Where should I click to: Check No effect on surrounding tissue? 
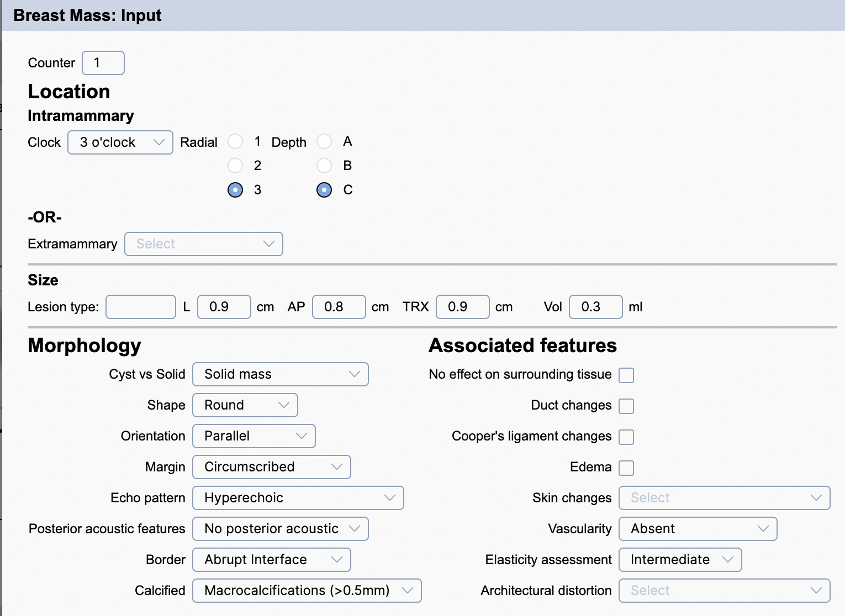(626, 375)
